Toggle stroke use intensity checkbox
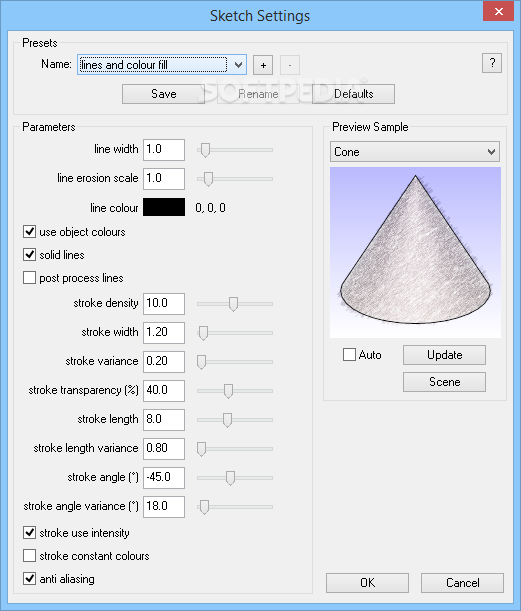The height and width of the screenshot is (611, 521). [x=30, y=532]
